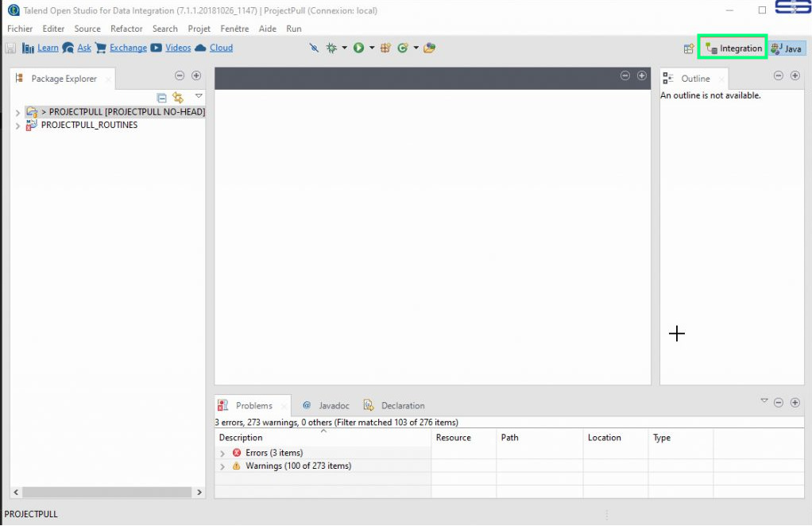The width and height of the screenshot is (812, 526).
Task: Click the Save floppy disk icon
Action: [10, 48]
